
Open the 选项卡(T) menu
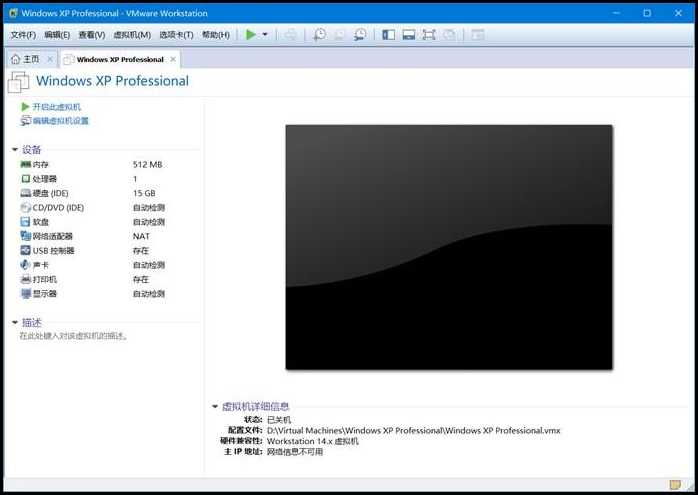tap(176, 35)
